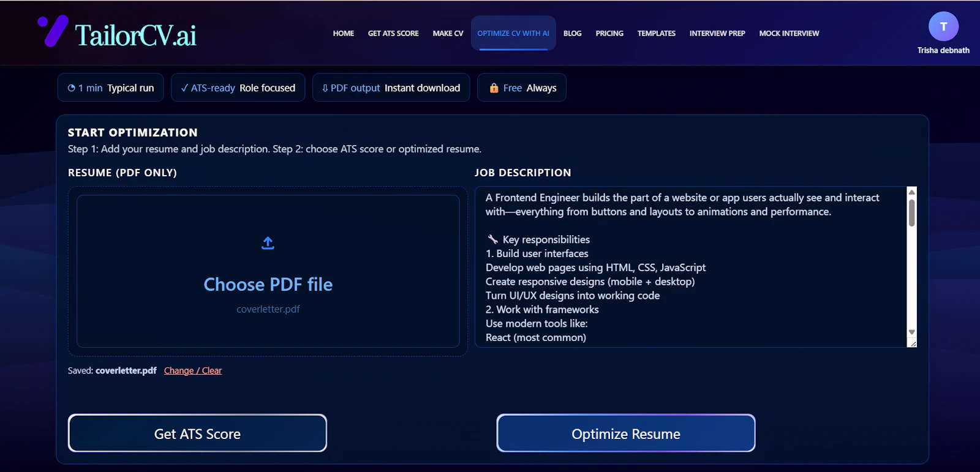Click the Step 1 instructions text
980x472 pixels.
coord(274,149)
